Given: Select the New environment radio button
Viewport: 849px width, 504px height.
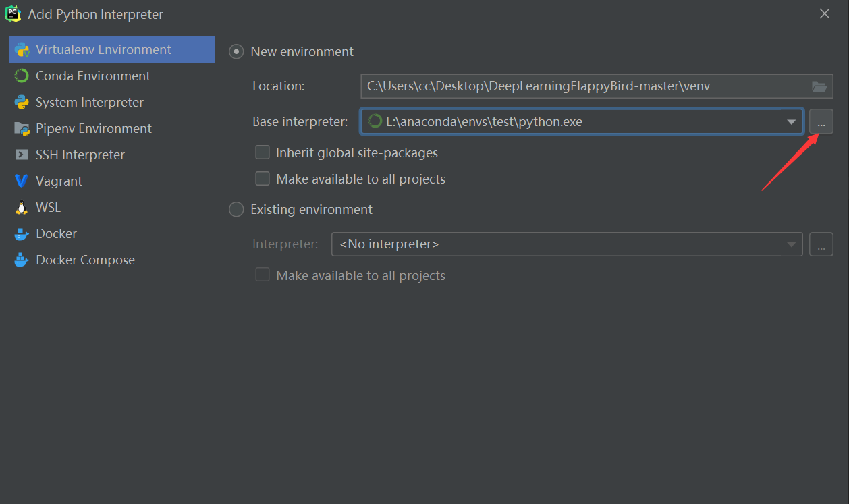Looking at the screenshot, I should point(236,51).
